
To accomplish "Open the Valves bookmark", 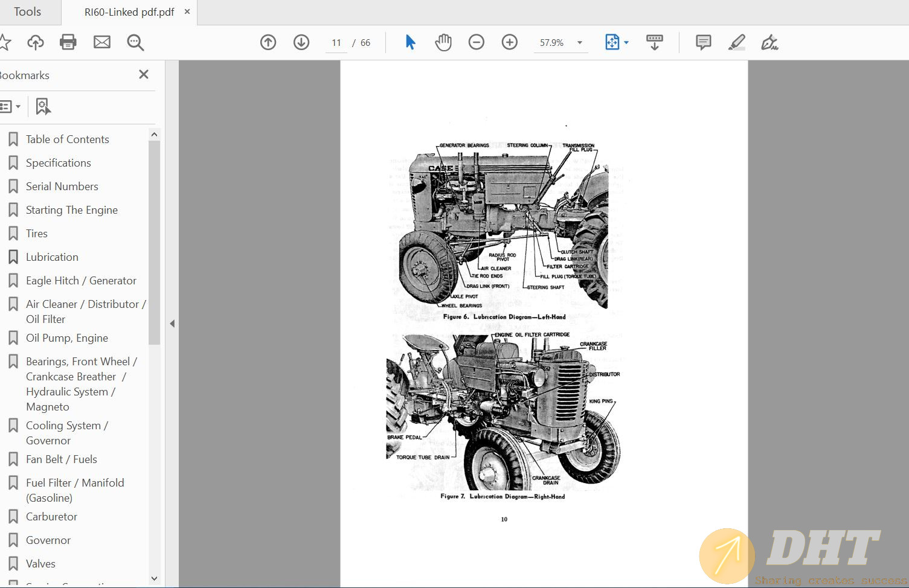I will (40, 564).
